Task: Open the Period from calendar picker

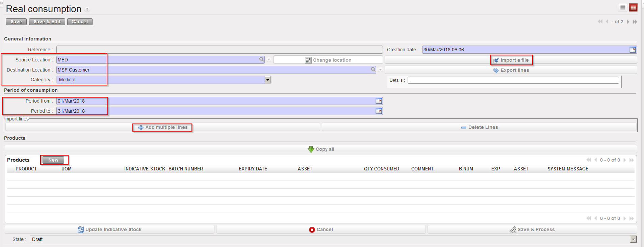Action: pyautogui.click(x=379, y=101)
